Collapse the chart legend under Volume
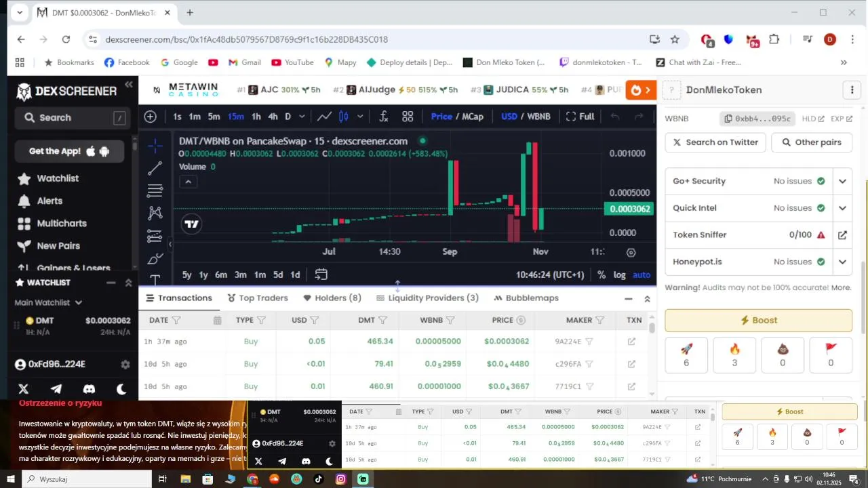This screenshot has width=868, height=488. [x=189, y=182]
